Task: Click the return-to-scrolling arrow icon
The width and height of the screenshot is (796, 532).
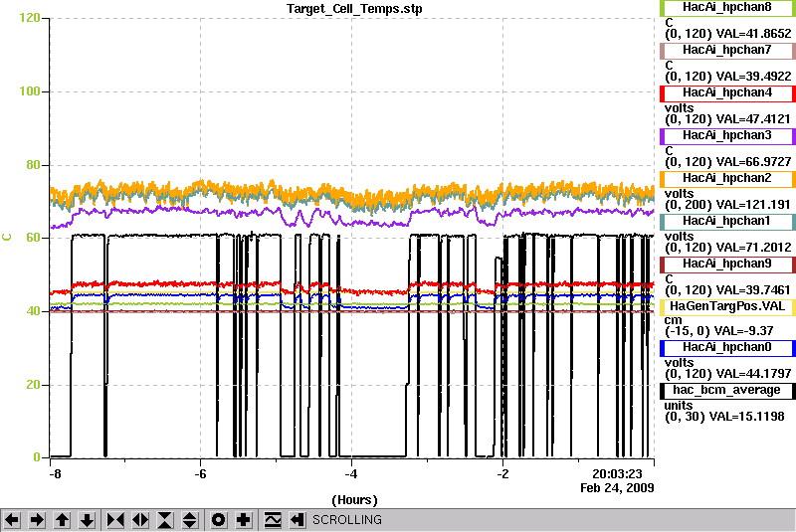Action: (298, 520)
